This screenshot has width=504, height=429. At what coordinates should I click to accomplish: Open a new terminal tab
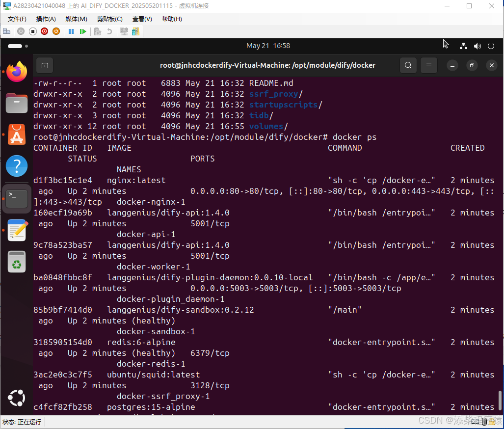[x=45, y=66]
